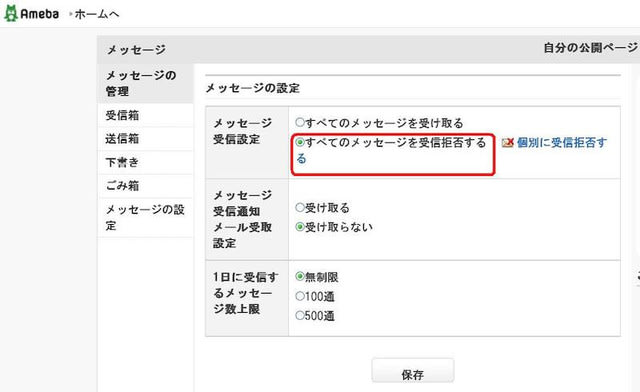This screenshot has width=640, height=392.
Task: Click メッセージ受信設定 row label
Action: (242, 131)
